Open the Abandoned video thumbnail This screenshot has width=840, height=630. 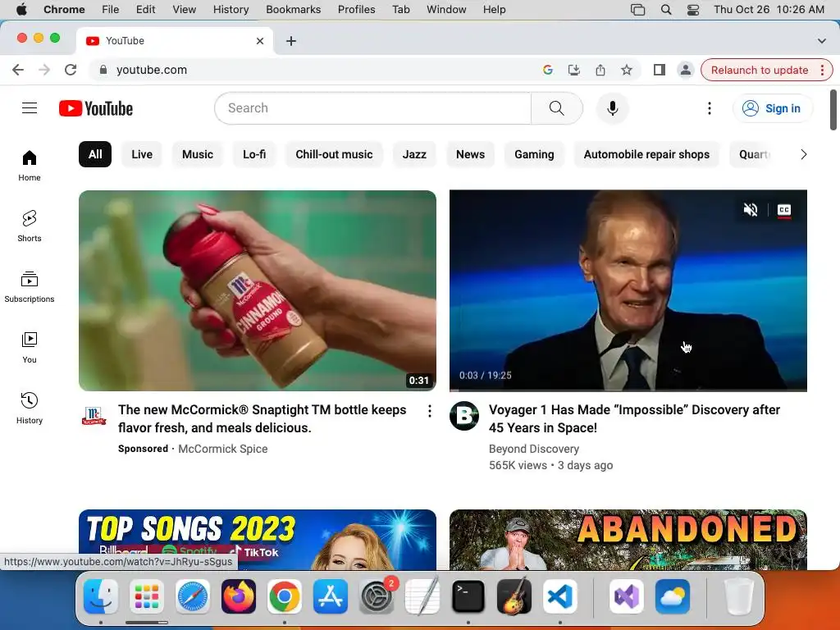628,540
